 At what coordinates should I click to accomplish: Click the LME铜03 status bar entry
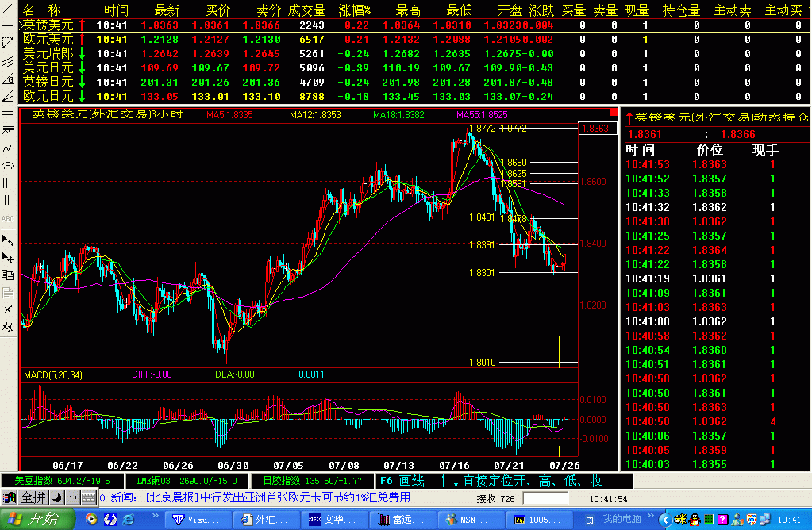tap(187, 481)
